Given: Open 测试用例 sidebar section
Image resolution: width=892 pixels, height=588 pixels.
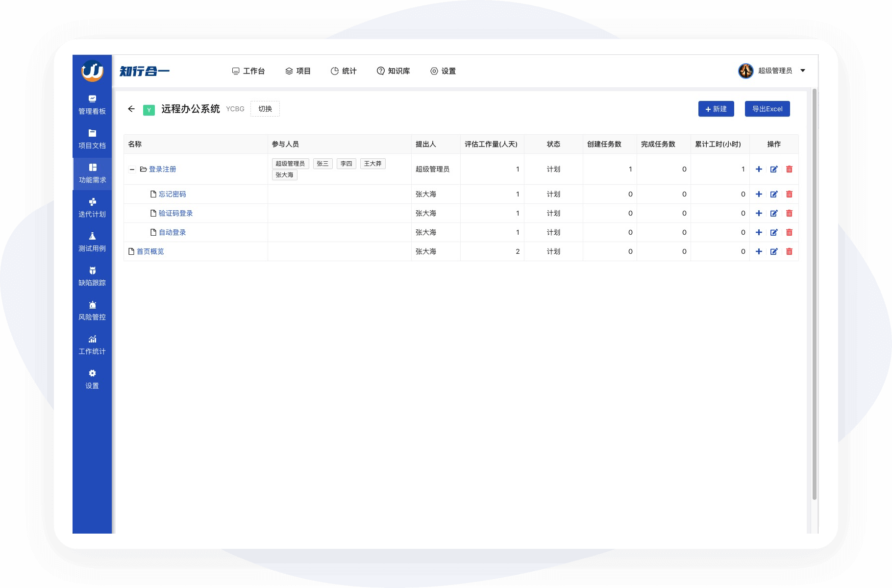Looking at the screenshot, I should pos(92,242).
